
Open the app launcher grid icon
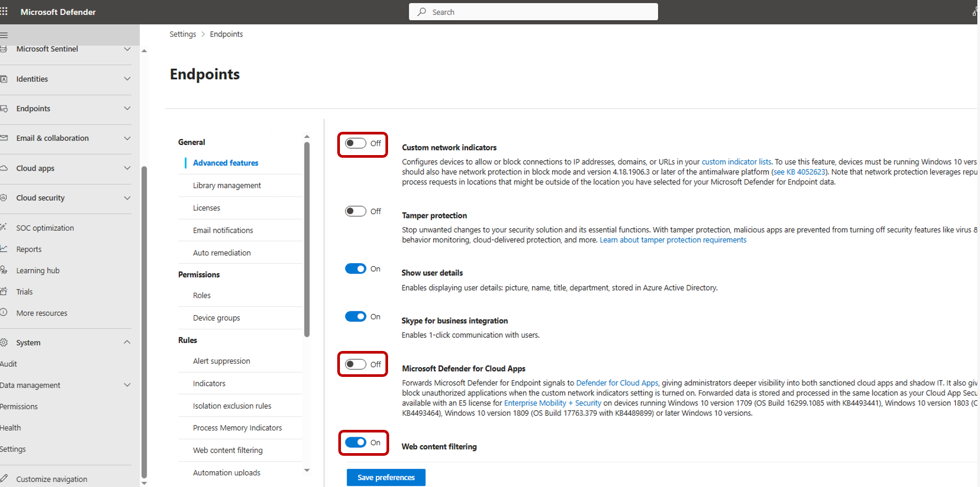pos(4,11)
